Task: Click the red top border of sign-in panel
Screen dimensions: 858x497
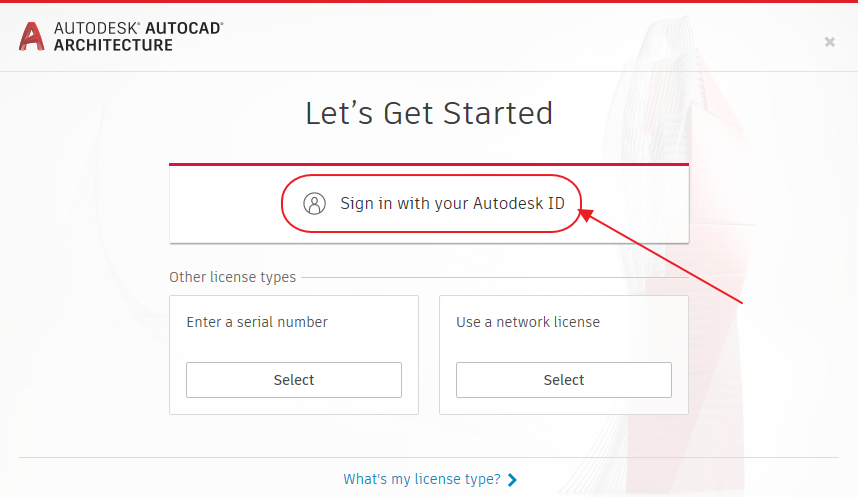Action: tap(429, 164)
